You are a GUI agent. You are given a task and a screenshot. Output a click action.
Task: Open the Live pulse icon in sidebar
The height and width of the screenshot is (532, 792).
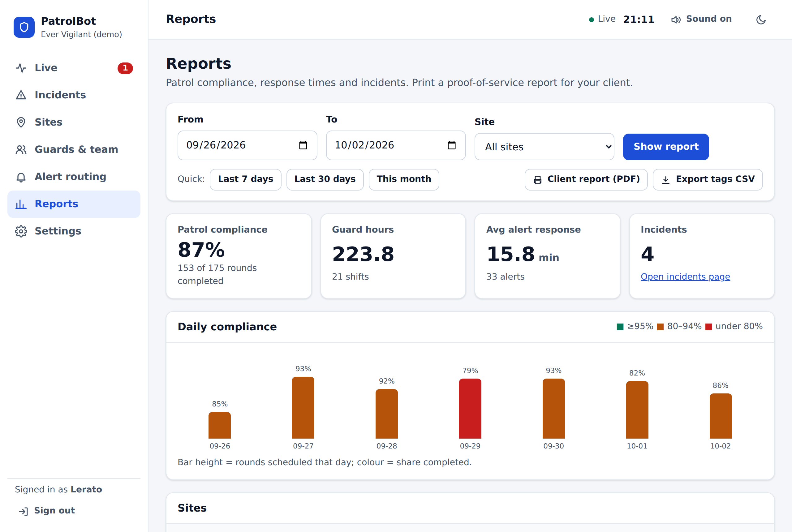(x=21, y=68)
